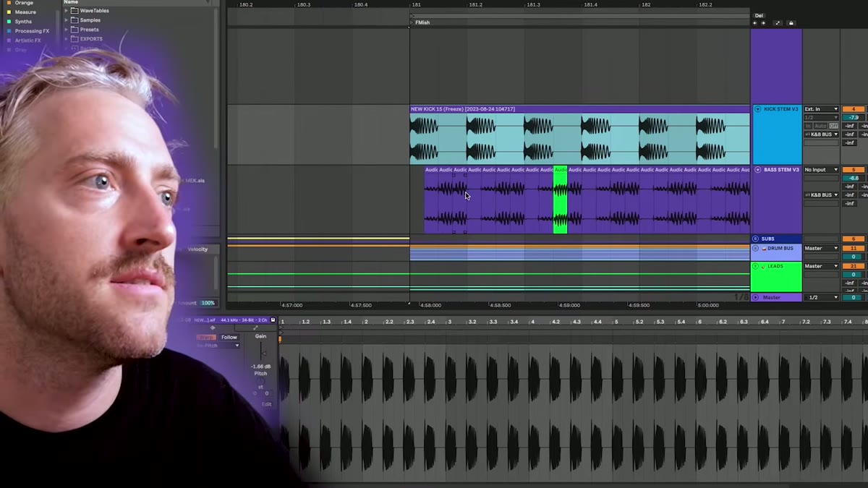This screenshot has height=488, width=868.
Task: Select the Synths collection
Action: [23, 22]
